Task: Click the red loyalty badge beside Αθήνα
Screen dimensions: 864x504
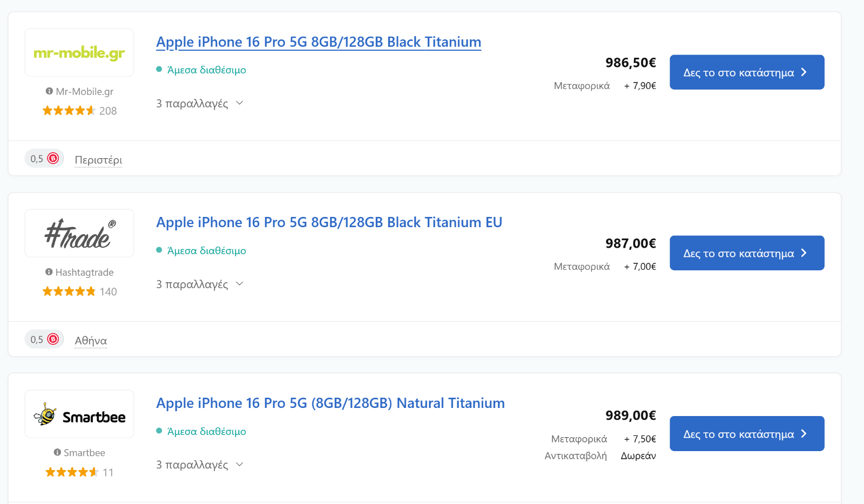Action: click(x=53, y=339)
